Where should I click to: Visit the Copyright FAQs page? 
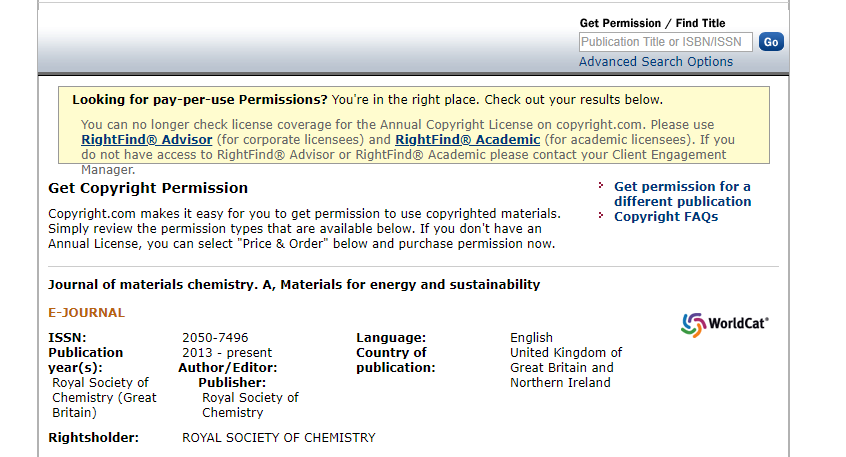pyautogui.click(x=665, y=217)
